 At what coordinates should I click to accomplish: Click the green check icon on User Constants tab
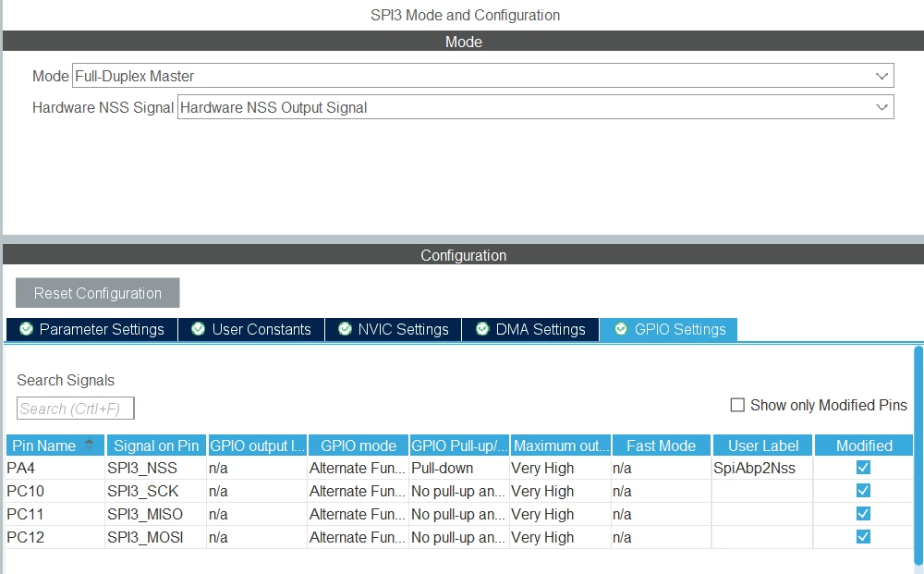(x=198, y=329)
